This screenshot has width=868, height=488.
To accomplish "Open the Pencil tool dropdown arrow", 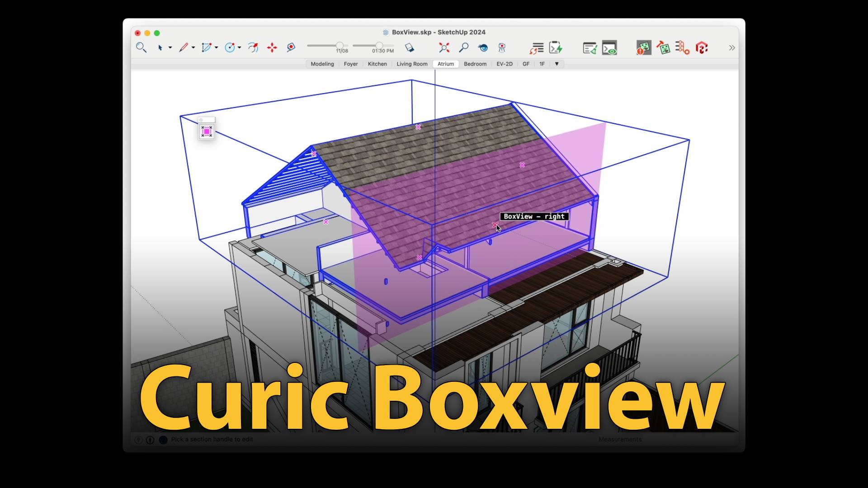I will (193, 47).
